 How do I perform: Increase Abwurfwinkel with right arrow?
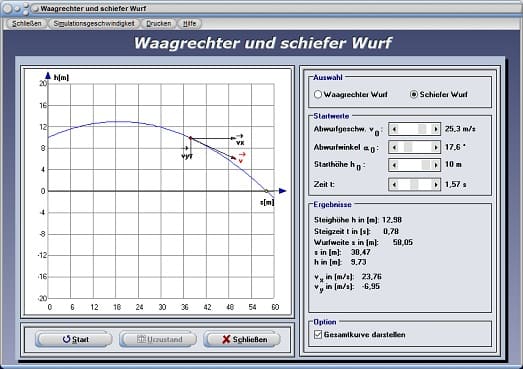(435, 147)
